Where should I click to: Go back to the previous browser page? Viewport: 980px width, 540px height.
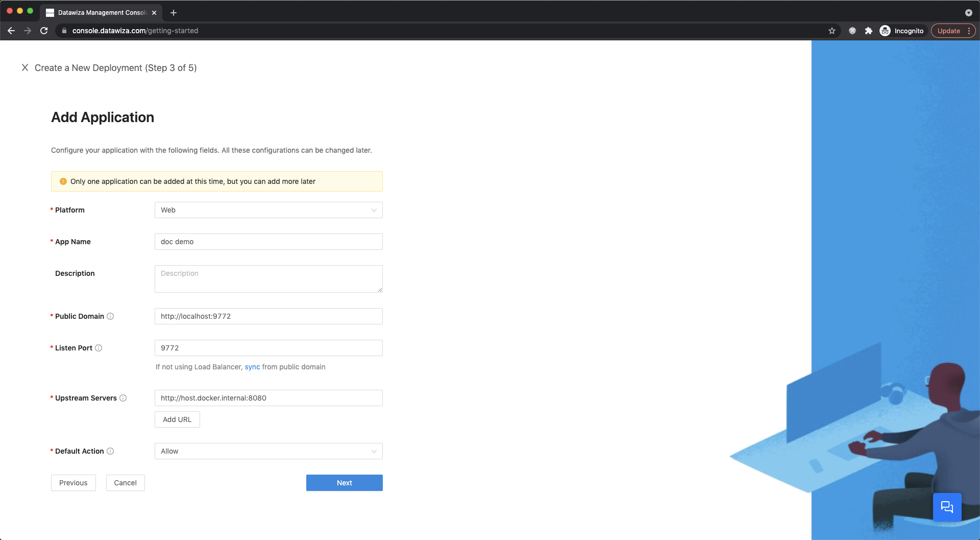coord(11,31)
